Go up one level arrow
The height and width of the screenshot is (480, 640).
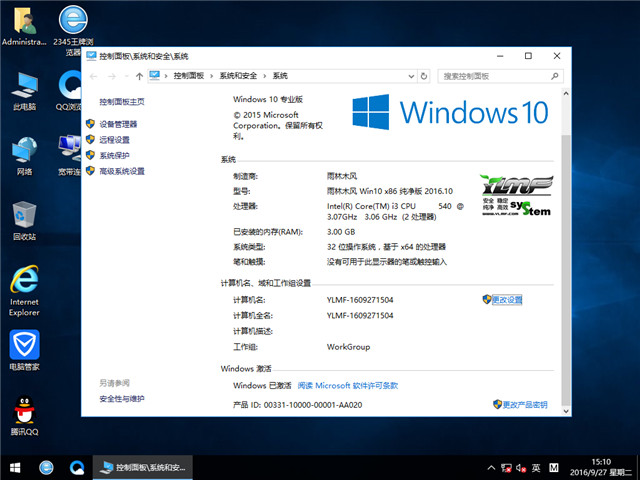click(139, 76)
